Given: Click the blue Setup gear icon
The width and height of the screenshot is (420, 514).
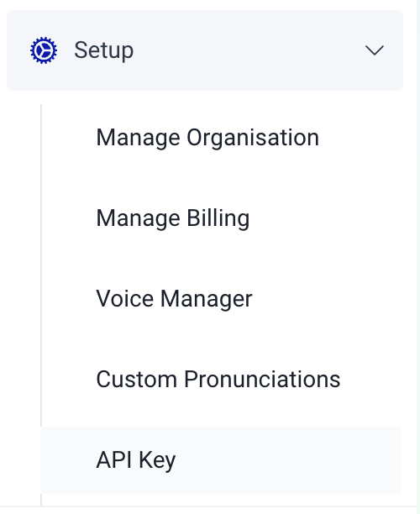Looking at the screenshot, I should coord(44,50).
